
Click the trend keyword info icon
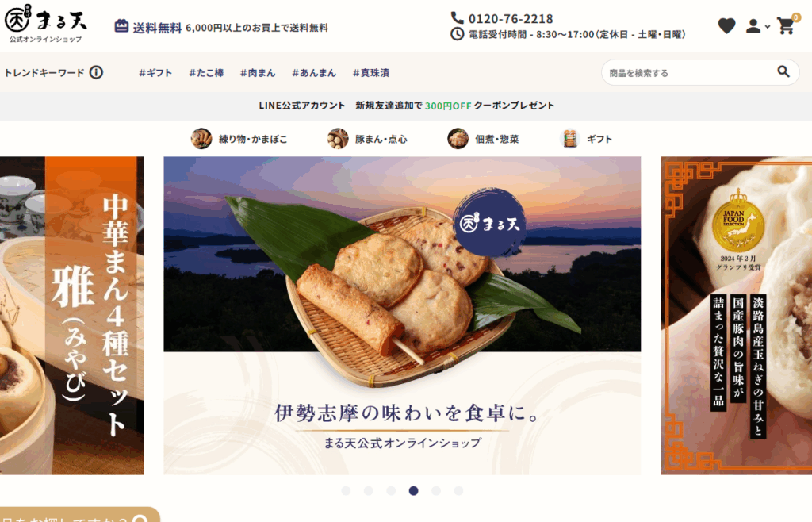(x=96, y=72)
